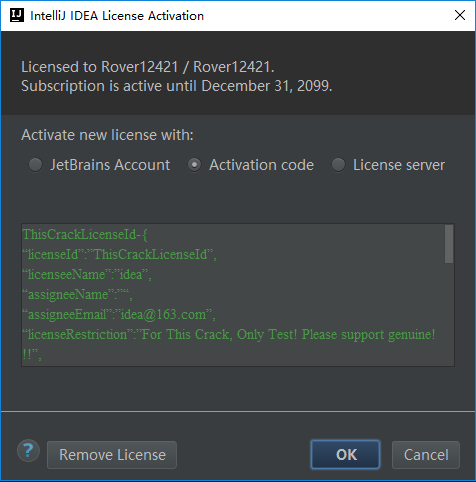
Task: Open help via the question mark icon
Action: (28, 451)
